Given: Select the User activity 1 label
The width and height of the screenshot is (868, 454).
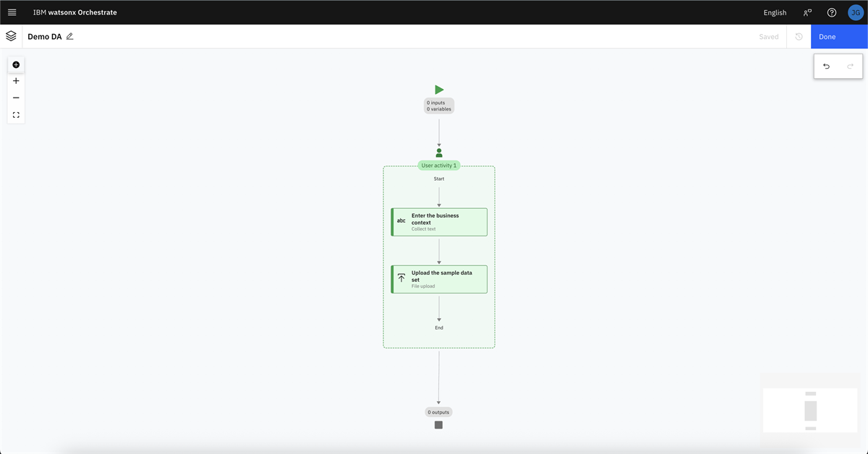Looking at the screenshot, I should click(x=439, y=166).
